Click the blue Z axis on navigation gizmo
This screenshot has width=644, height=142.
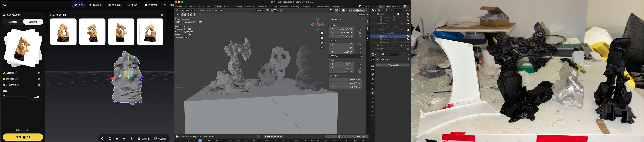pyautogui.click(x=317, y=19)
